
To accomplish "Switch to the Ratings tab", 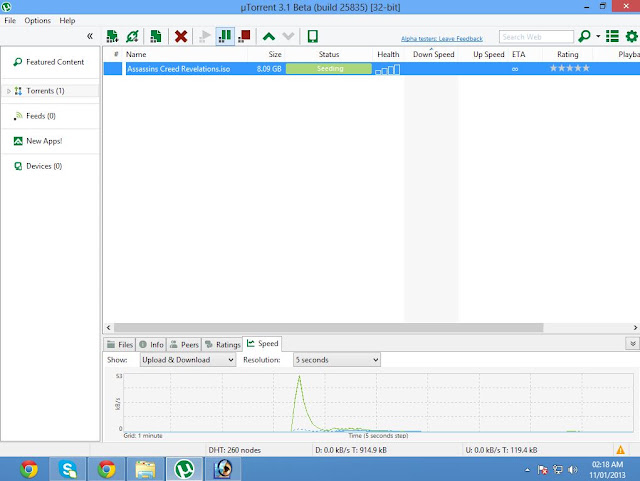I will point(222,345).
